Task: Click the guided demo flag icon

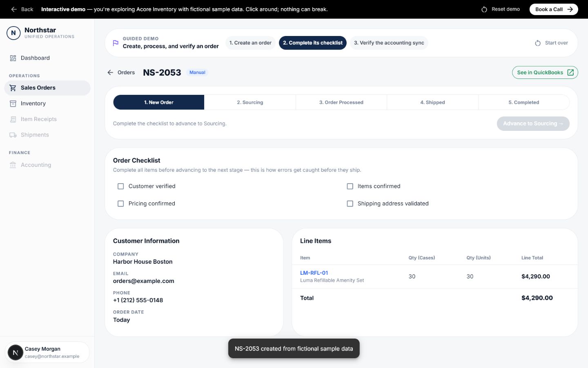Action: (x=116, y=43)
